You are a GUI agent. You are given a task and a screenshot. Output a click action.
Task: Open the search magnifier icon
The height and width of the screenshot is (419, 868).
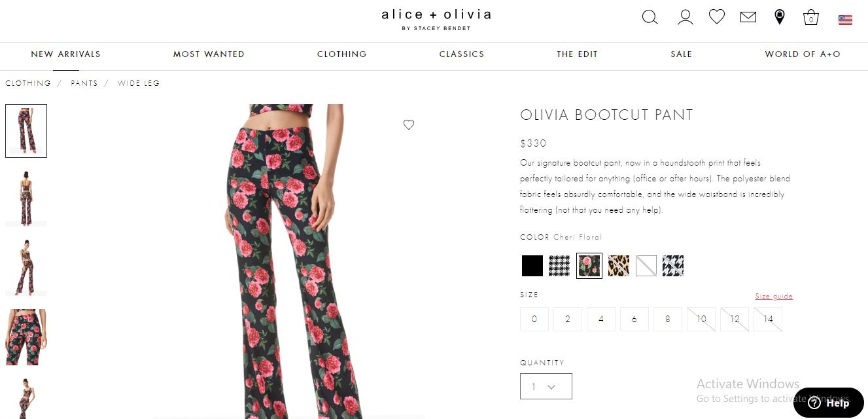(x=650, y=17)
